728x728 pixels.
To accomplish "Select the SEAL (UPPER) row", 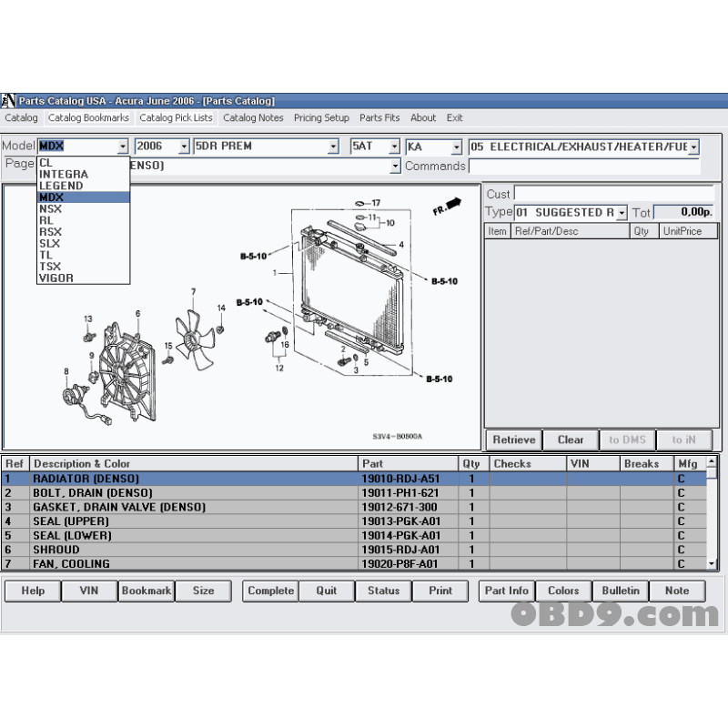I will point(354,521).
